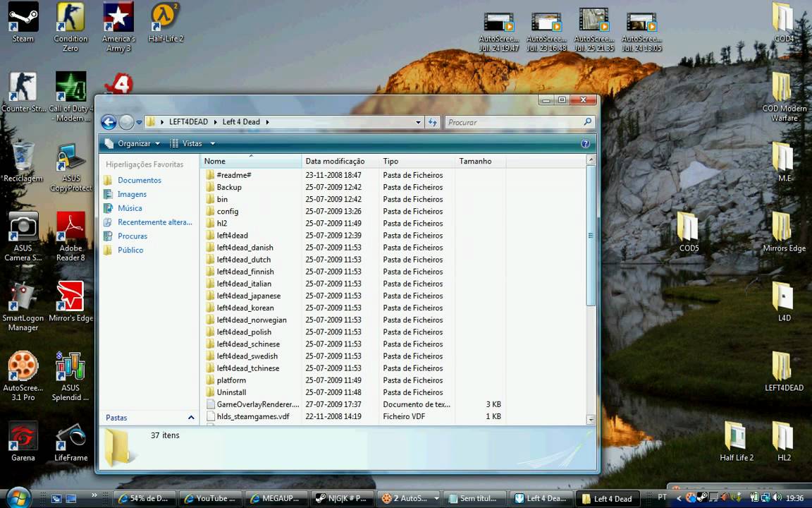Click the Procurar search field

[x=519, y=122]
